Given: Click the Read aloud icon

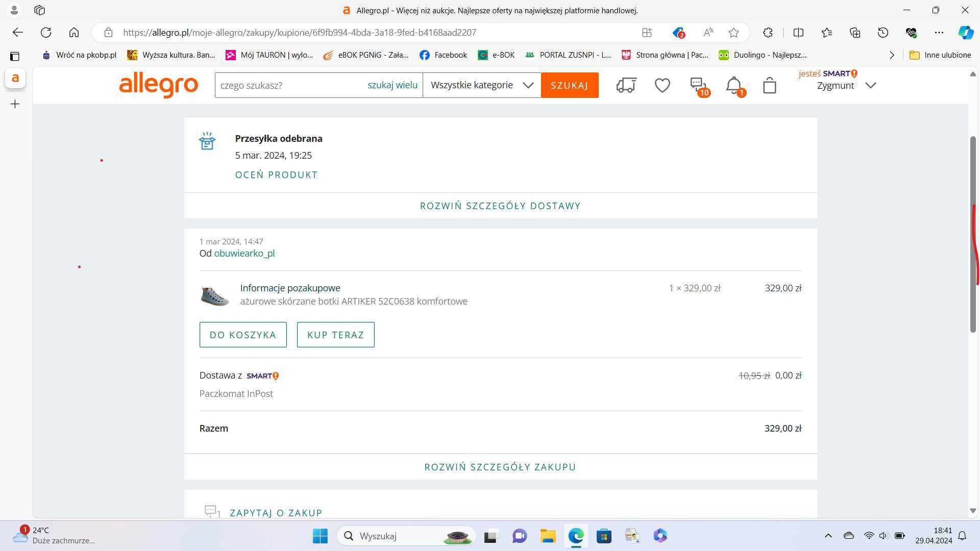Looking at the screenshot, I should pos(708,33).
